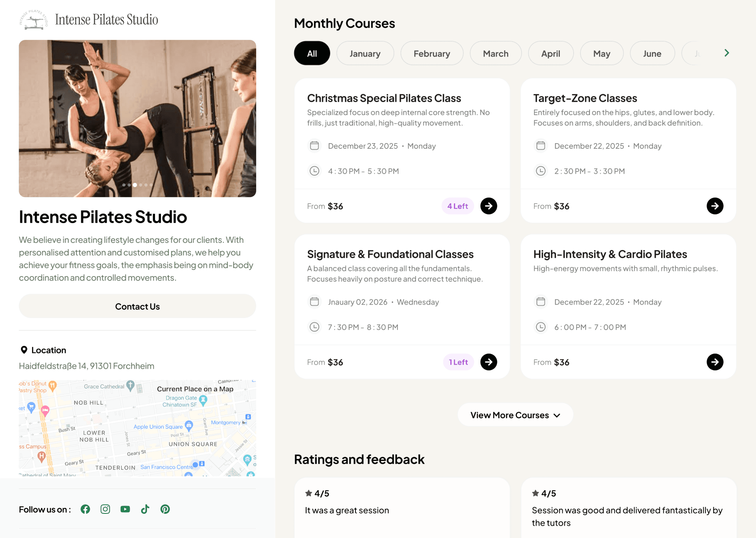The height and width of the screenshot is (538, 756).
Task: Click the Contact Us button
Action: tap(138, 306)
